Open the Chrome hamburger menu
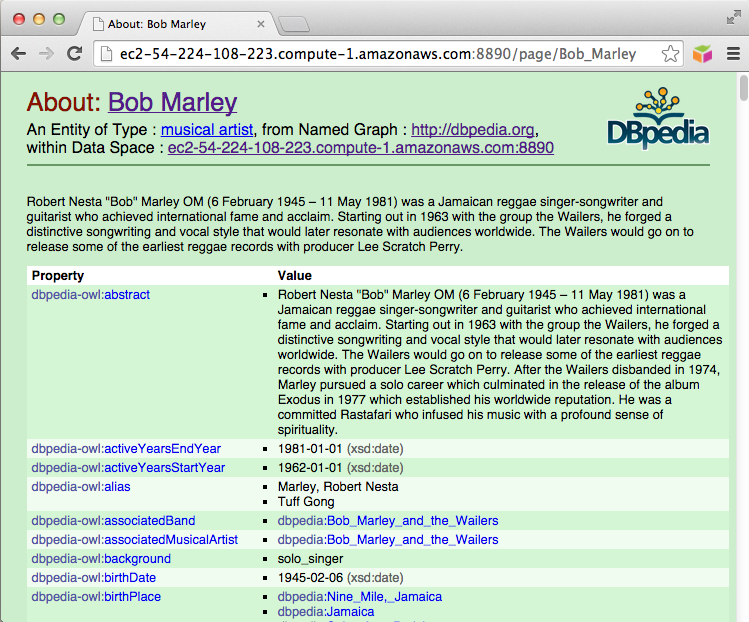 (733, 54)
